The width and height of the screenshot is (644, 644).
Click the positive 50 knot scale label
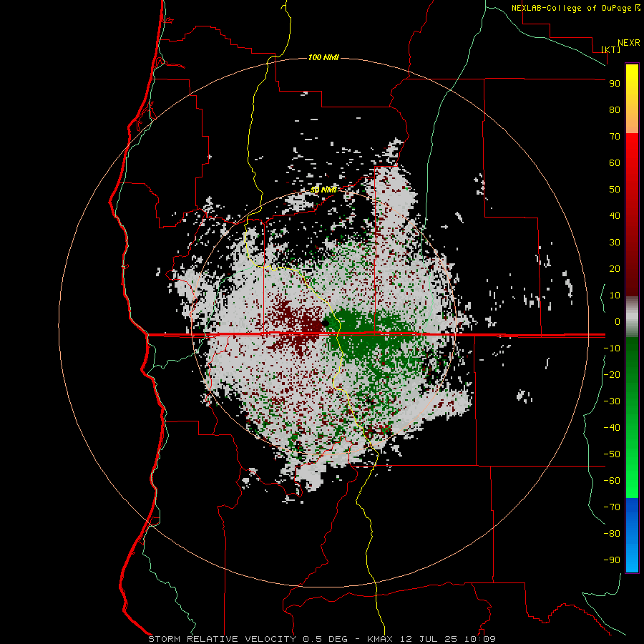(615, 190)
